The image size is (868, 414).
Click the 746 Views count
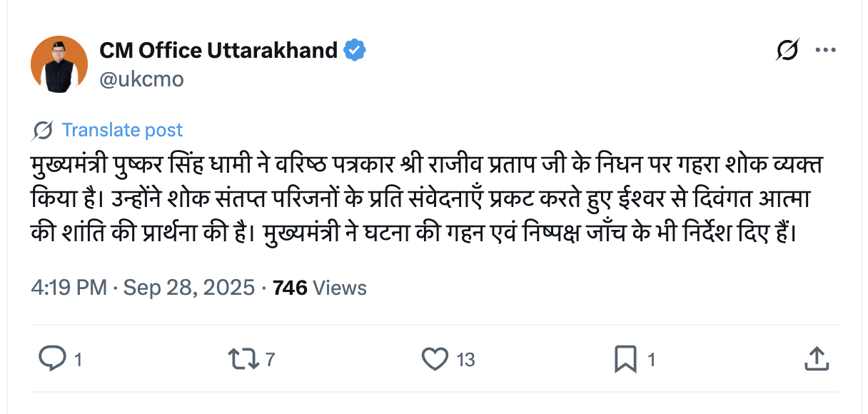pyautogui.click(x=320, y=288)
